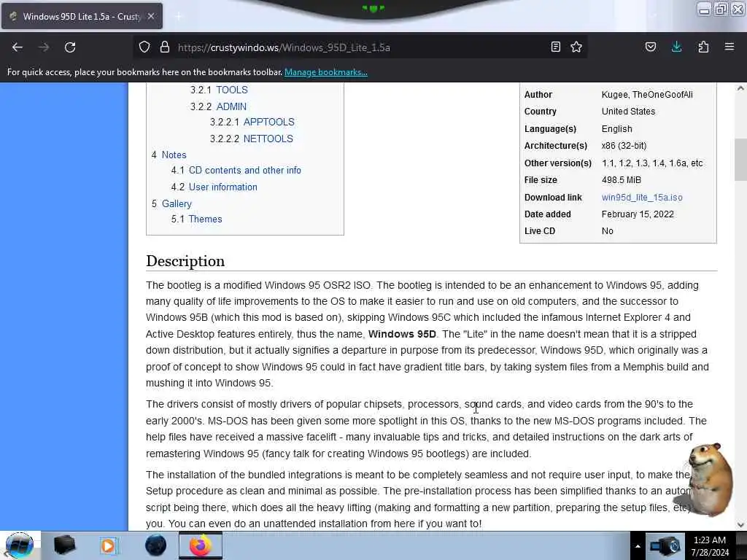Click the scrollbar down arrow
This screenshot has height=560, width=747.
click(x=740, y=525)
